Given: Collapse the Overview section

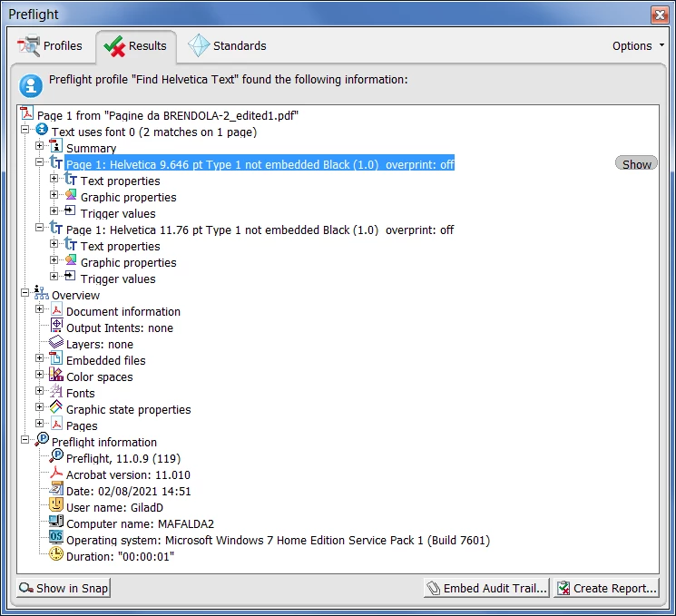Looking at the screenshot, I should coord(25,293).
